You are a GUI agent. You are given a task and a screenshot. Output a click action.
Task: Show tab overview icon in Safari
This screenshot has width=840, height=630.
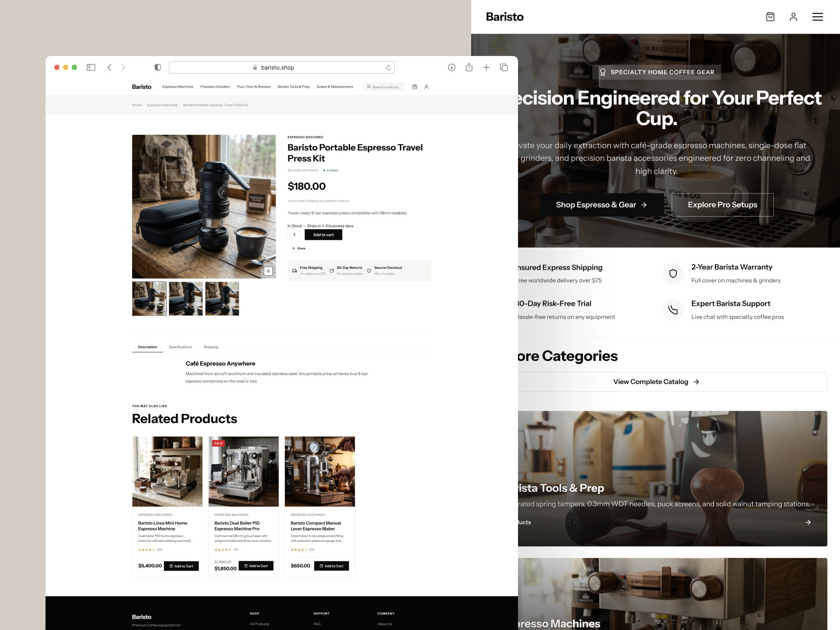point(504,67)
